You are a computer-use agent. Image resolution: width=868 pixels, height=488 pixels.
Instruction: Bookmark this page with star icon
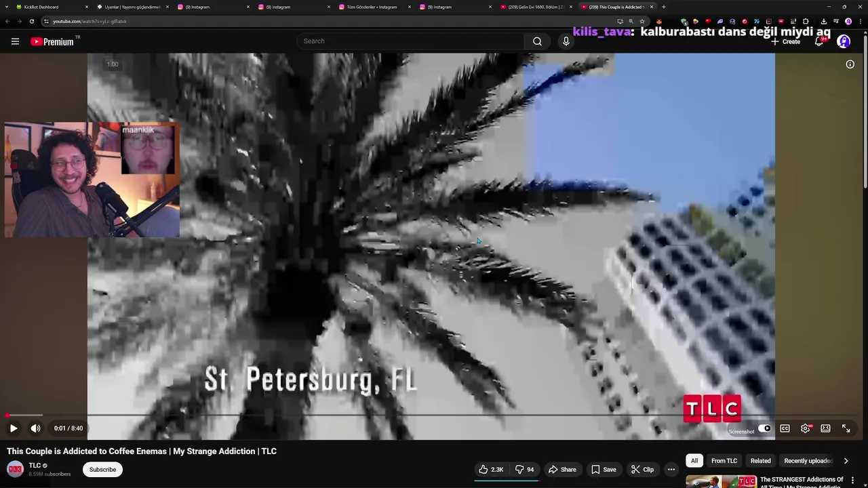tap(642, 21)
